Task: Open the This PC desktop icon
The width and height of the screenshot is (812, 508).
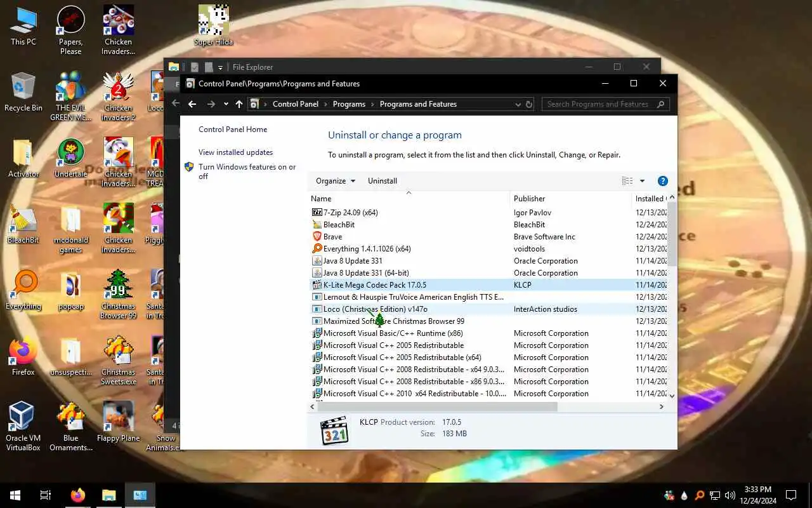Action: pyautogui.click(x=23, y=27)
